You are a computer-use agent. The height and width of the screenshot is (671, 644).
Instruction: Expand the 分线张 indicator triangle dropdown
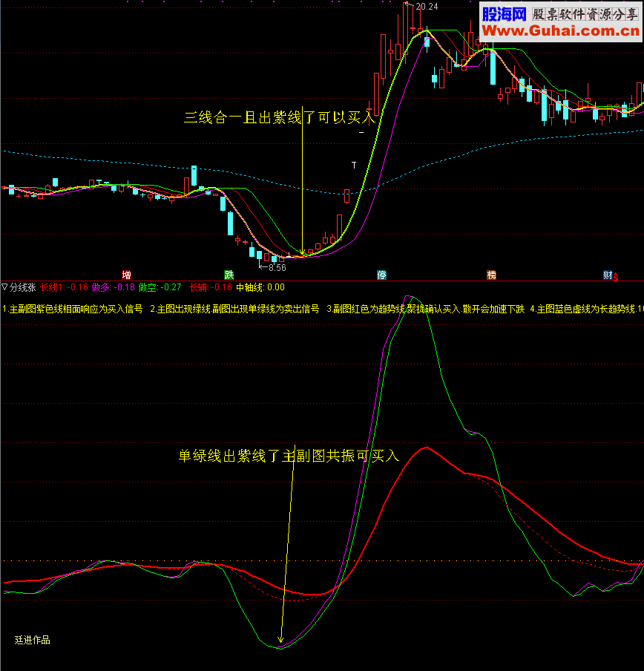click(x=4, y=287)
